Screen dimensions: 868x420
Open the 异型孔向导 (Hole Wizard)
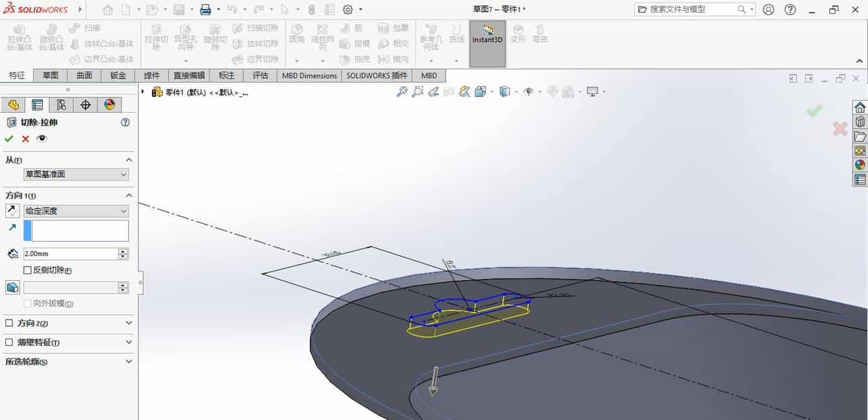[x=186, y=39]
